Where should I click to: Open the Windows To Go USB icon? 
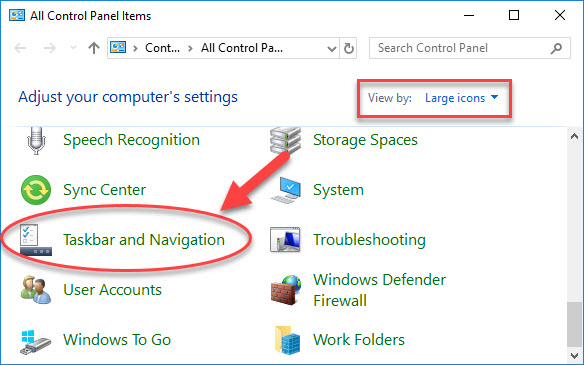[36, 341]
